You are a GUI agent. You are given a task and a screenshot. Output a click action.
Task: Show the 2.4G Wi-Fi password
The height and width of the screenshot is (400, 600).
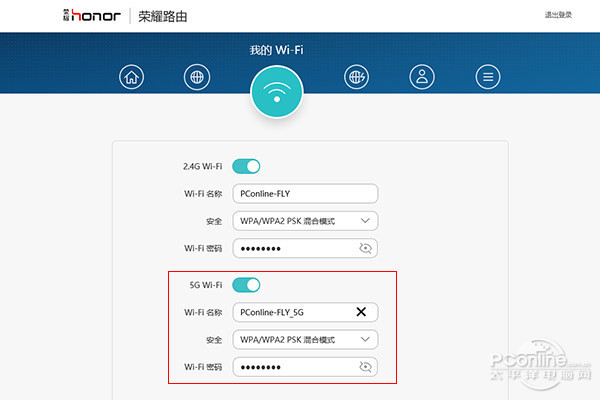point(365,248)
